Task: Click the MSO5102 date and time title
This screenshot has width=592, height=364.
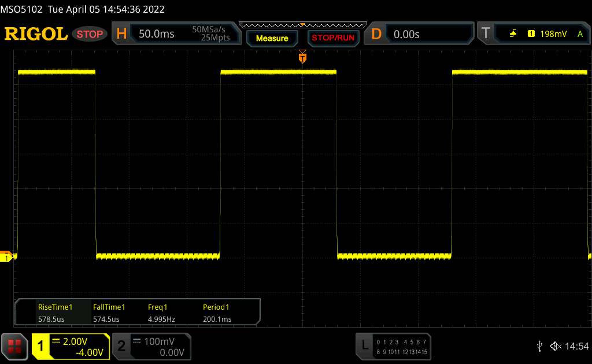Action: tap(82, 9)
